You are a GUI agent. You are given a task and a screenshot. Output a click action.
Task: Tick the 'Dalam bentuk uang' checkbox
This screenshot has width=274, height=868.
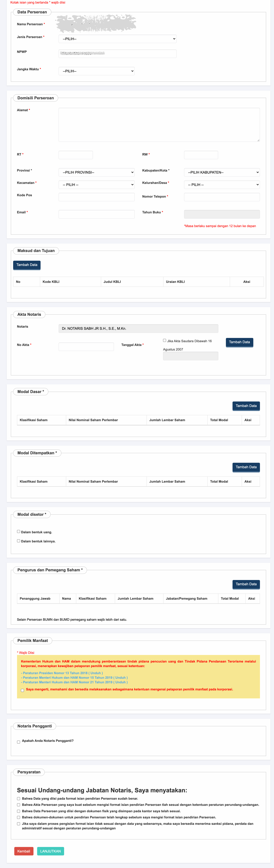[19, 531]
